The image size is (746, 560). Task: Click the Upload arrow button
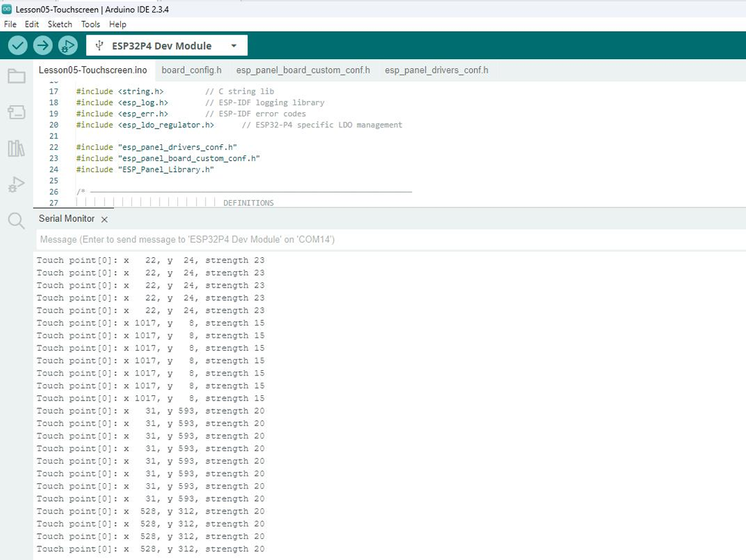coord(43,46)
